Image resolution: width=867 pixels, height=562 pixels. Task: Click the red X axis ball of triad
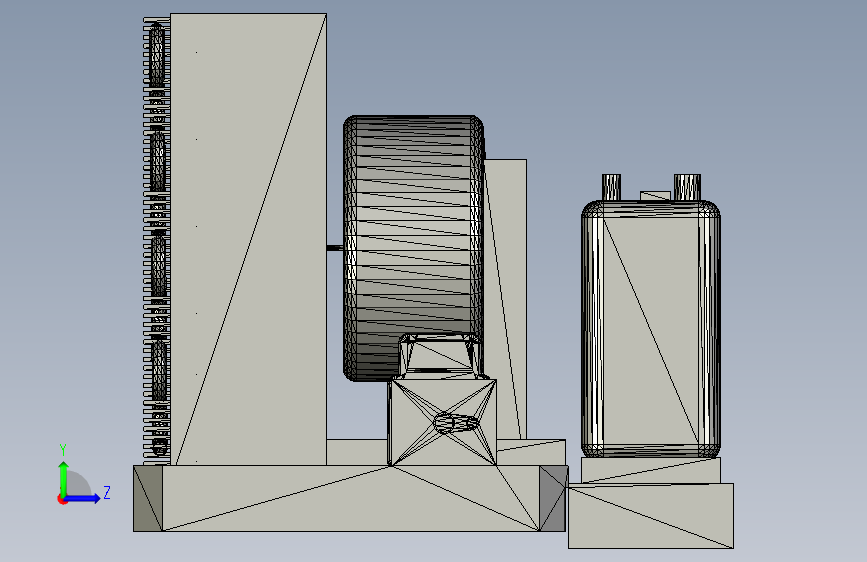[x=62, y=500]
